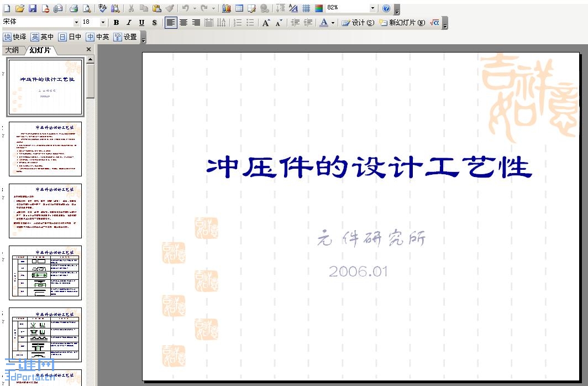Open the equation editor square-root icon
The height and width of the screenshot is (386, 588).
[434, 23]
